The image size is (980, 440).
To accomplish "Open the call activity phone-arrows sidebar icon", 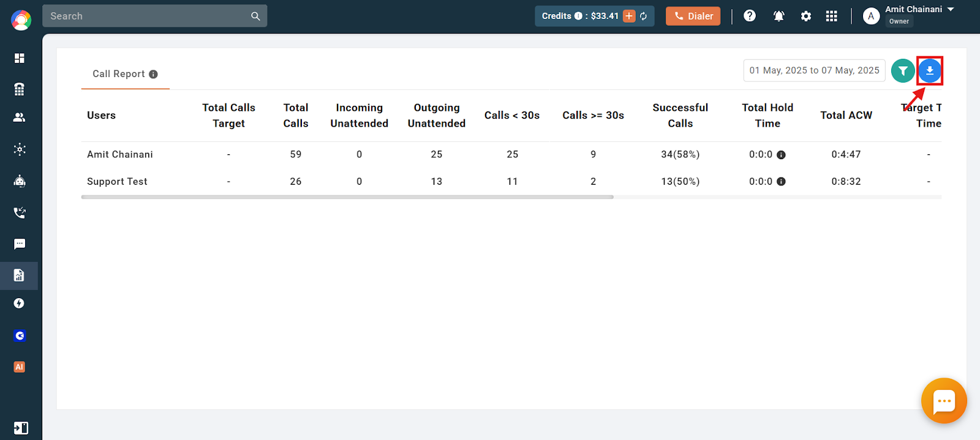I will [x=20, y=213].
